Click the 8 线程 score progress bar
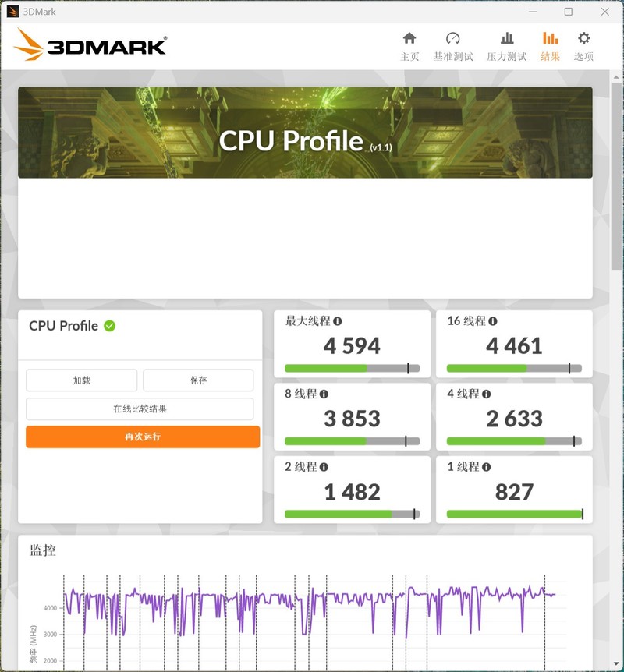This screenshot has width=624, height=672. [x=352, y=441]
